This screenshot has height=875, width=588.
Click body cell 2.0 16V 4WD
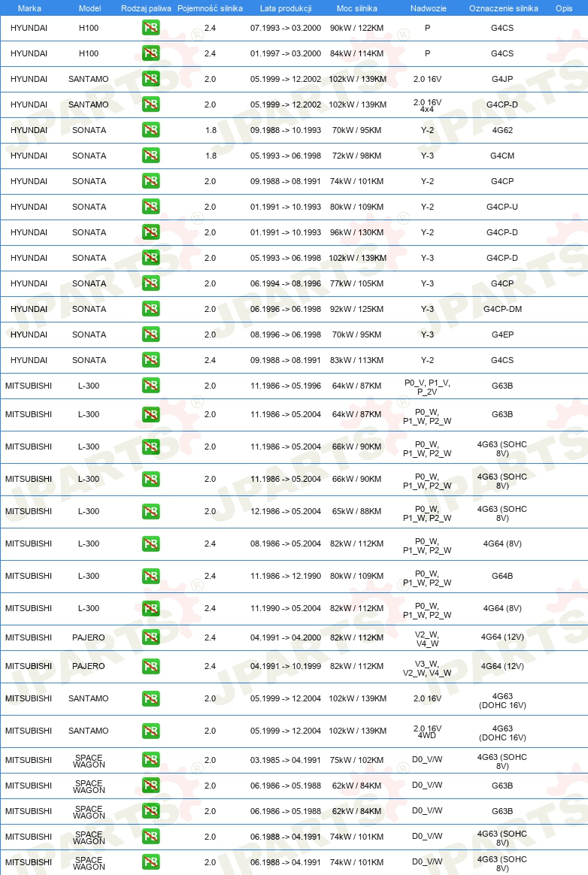click(427, 731)
